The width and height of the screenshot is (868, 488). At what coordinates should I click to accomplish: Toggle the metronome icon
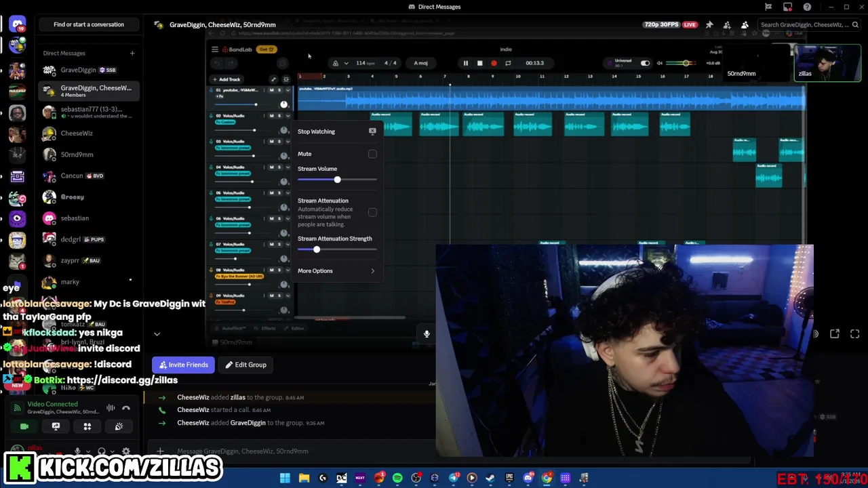(x=335, y=63)
